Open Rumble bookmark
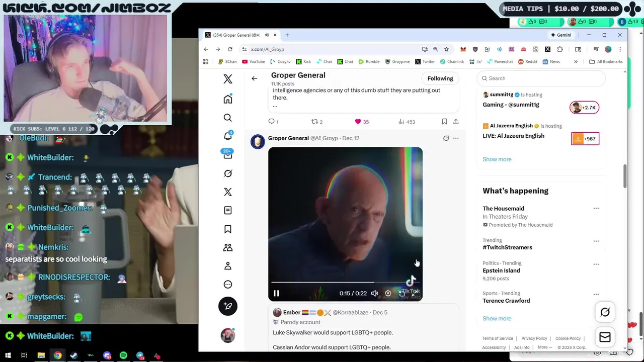 369,62
